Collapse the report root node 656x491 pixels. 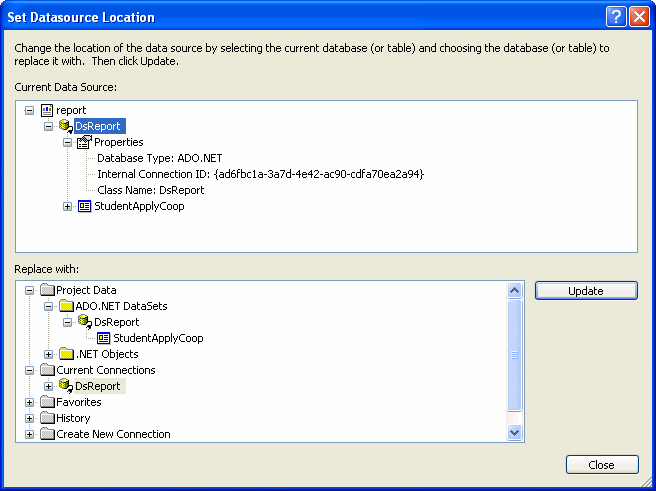(x=29, y=110)
